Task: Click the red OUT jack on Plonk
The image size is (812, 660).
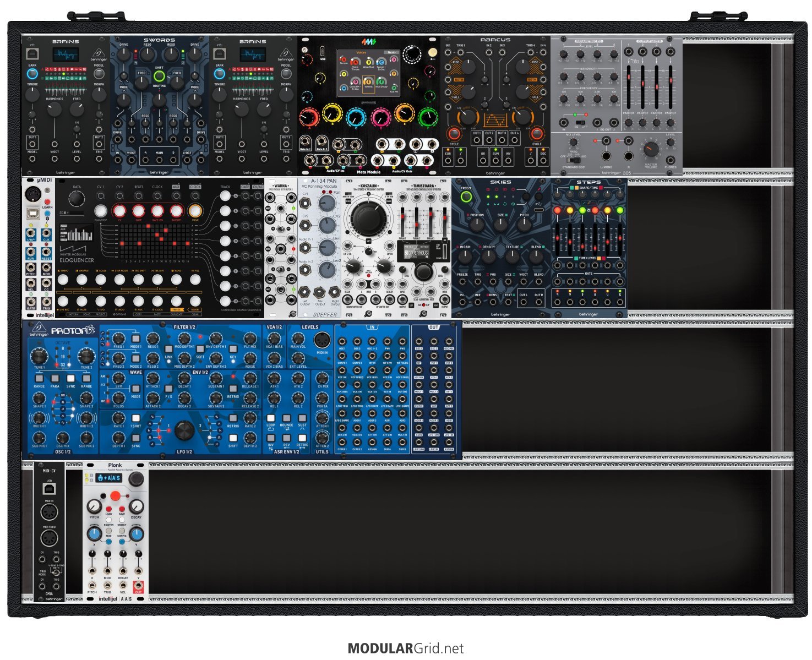Action: click(138, 585)
